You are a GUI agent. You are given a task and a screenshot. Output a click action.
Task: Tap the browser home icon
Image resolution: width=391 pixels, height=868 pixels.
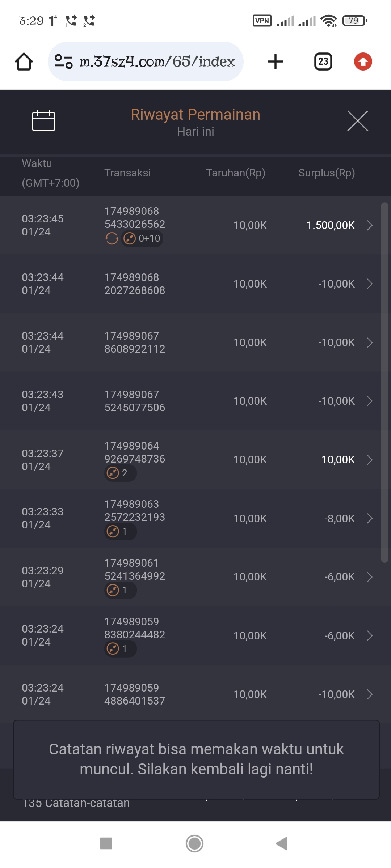coord(24,61)
